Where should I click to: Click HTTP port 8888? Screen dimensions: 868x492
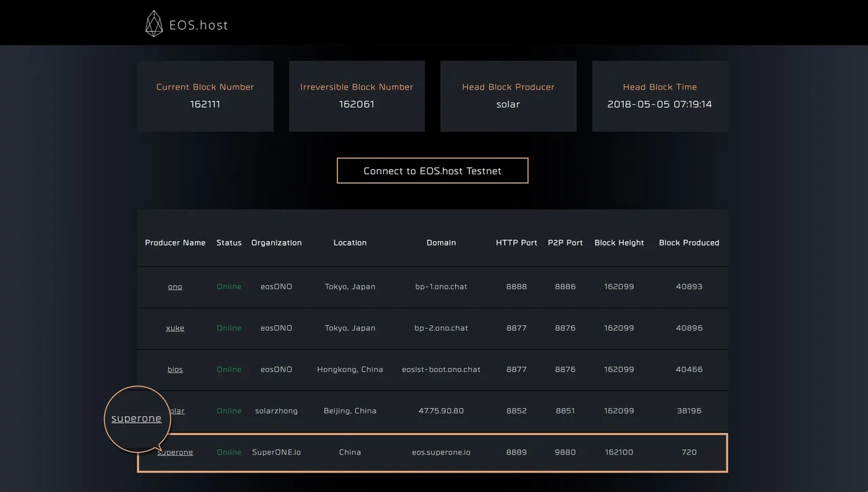(517, 287)
